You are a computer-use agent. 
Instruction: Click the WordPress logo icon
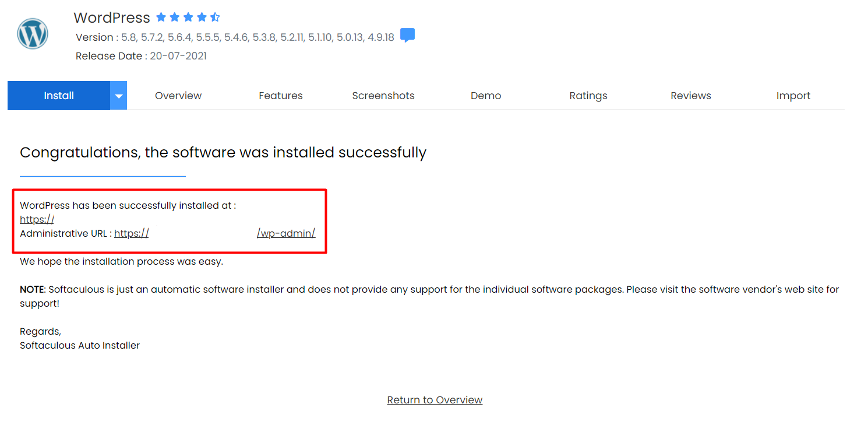tap(33, 34)
